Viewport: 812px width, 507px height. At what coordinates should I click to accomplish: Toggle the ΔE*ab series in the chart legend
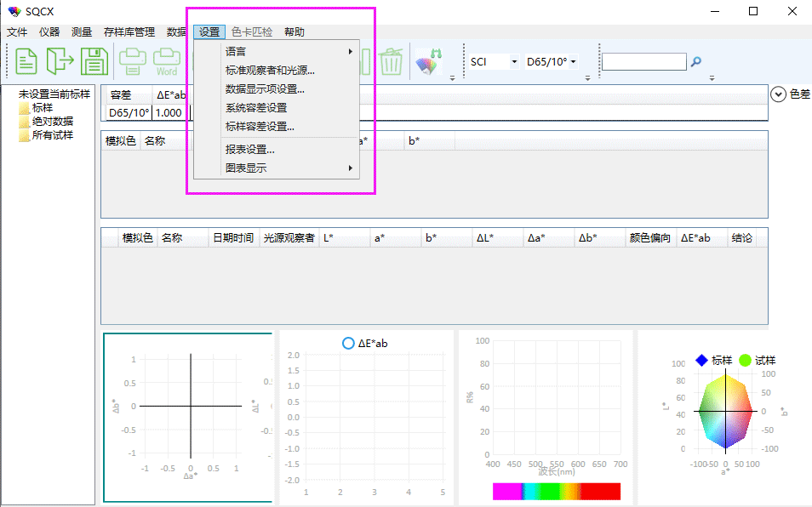(364, 343)
